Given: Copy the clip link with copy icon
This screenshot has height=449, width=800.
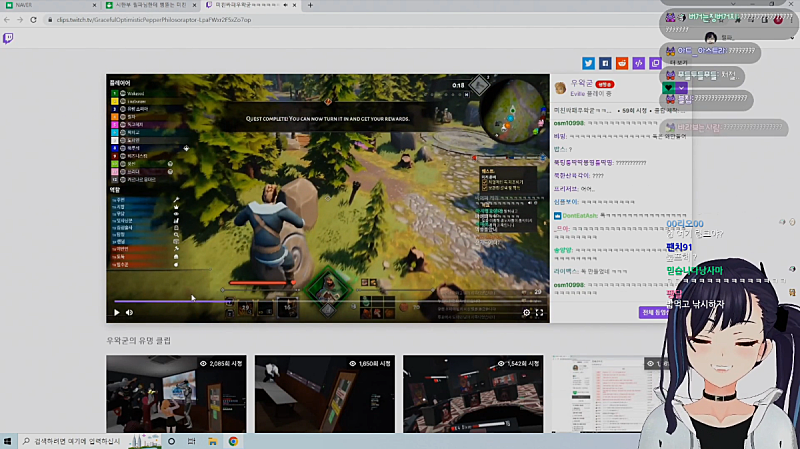Looking at the screenshot, I should click(655, 63).
